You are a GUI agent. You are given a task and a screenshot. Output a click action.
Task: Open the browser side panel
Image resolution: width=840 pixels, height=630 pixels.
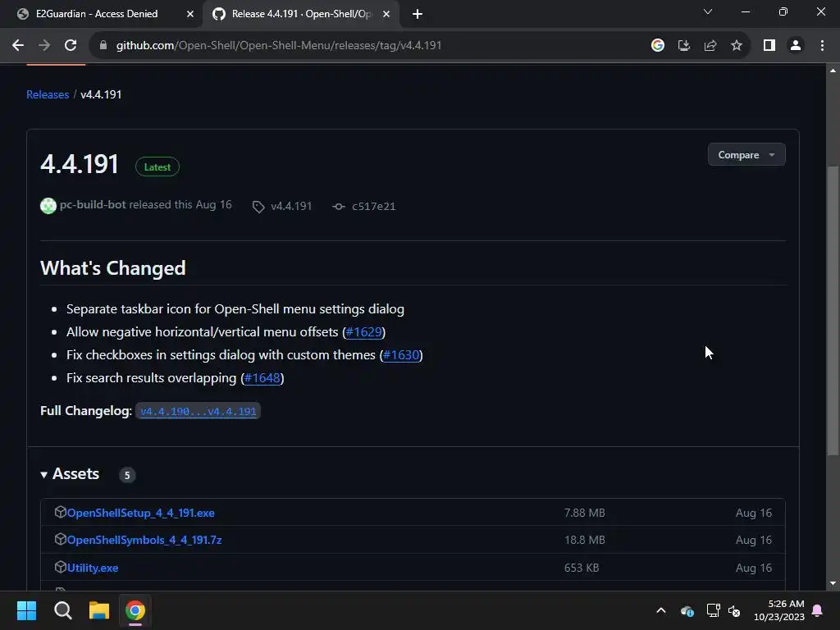point(769,46)
